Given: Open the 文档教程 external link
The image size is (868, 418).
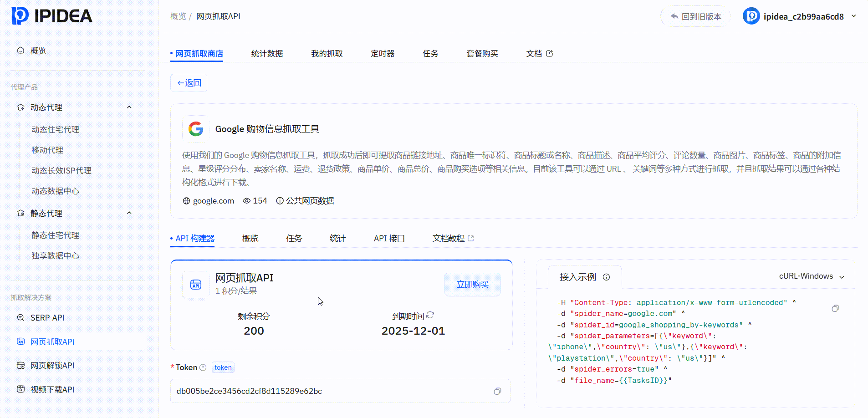Looking at the screenshot, I should (x=453, y=239).
